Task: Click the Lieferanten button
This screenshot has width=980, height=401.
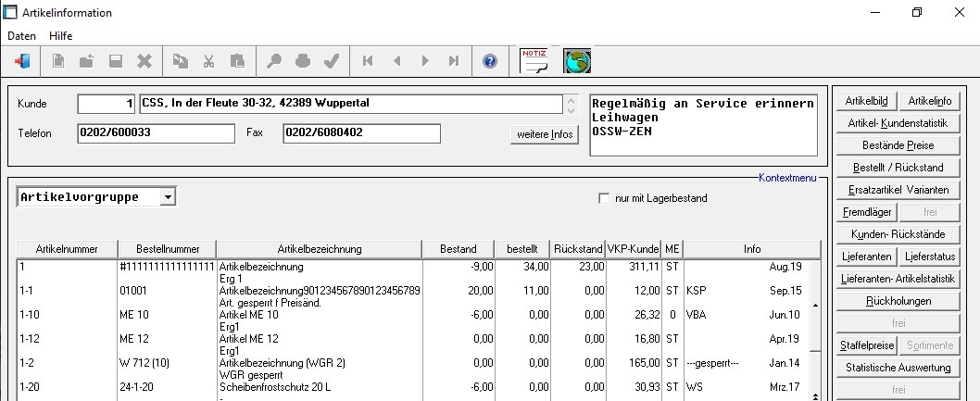Action: (866, 257)
